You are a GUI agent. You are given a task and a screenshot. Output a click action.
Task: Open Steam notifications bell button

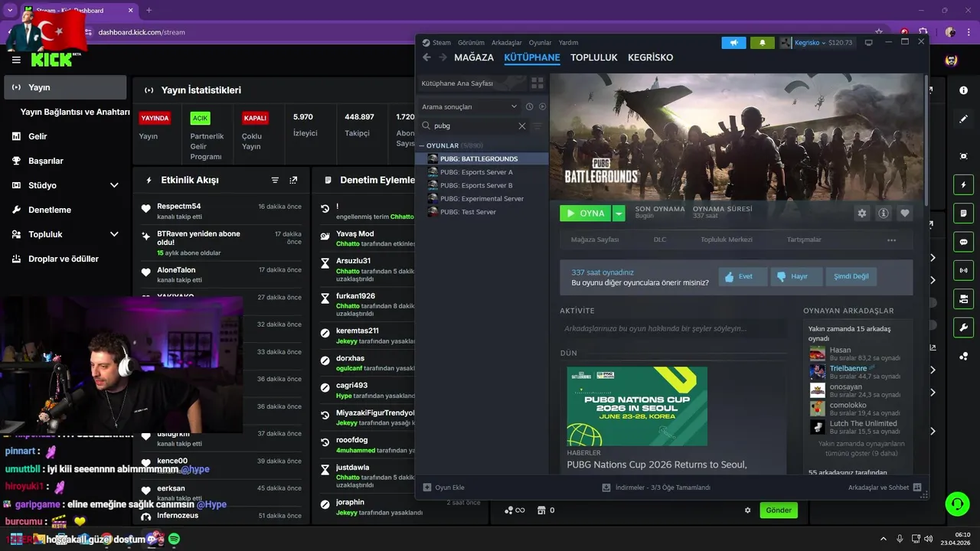click(x=762, y=43)
